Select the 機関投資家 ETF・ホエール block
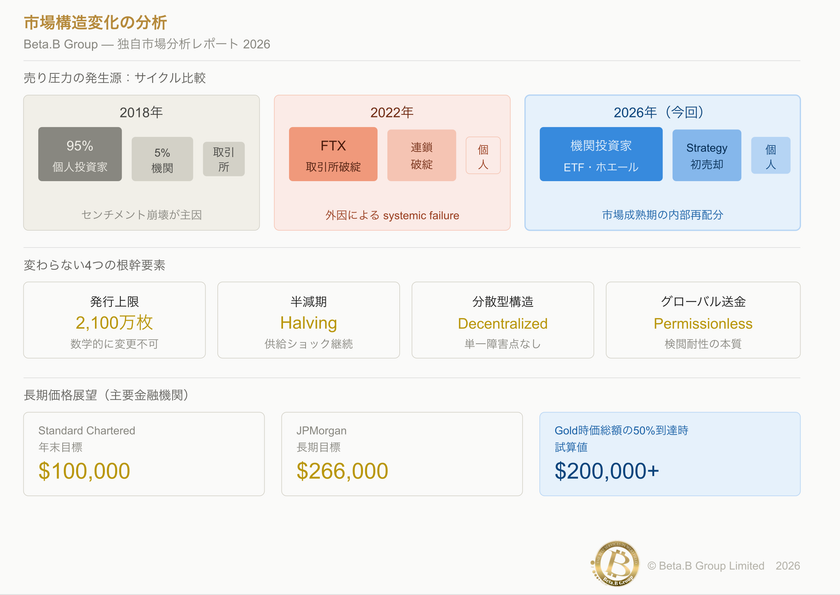Image resolution: width=840 pixels, height=595 pixels. pyautogui.click(x=601, y=154)
